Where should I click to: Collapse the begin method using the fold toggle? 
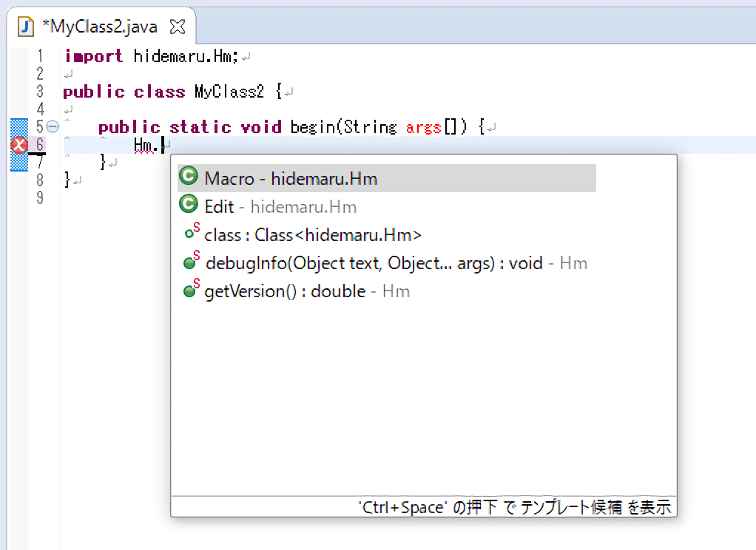(x=53, y=127)
